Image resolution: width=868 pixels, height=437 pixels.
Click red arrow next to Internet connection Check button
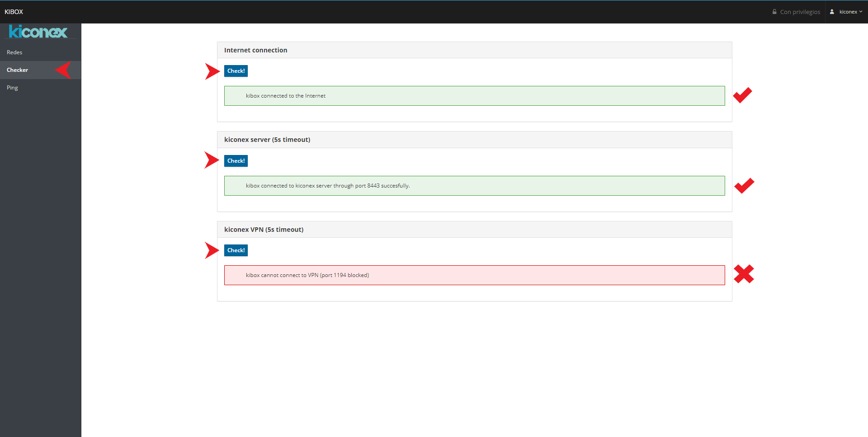click(x=212, y=71)
